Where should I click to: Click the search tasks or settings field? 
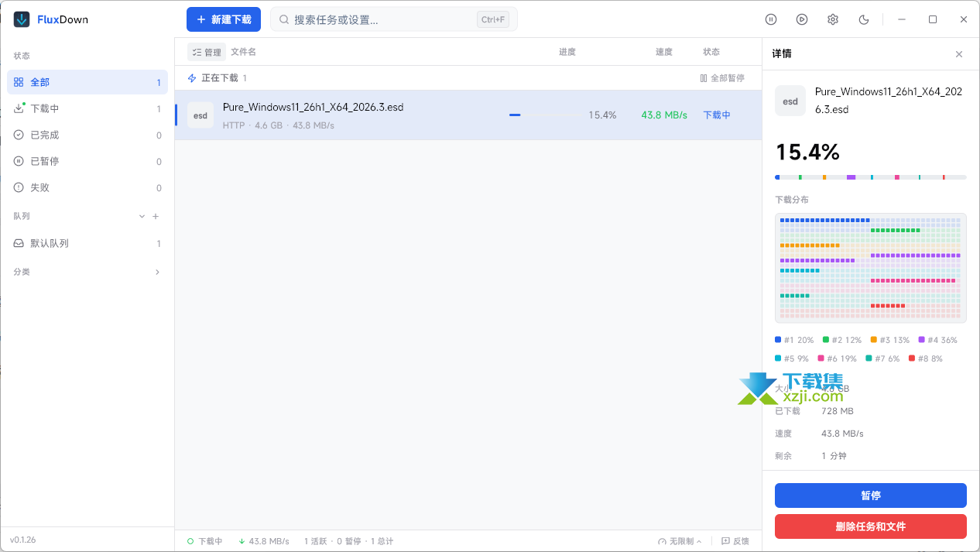click(383, 19)
